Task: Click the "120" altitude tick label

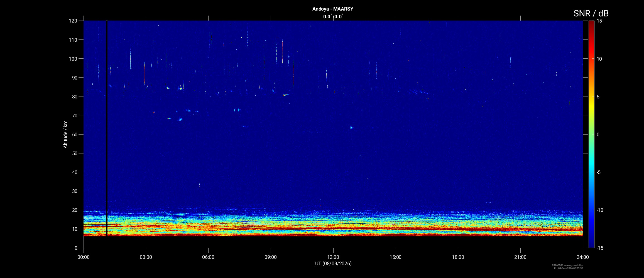Action: [73, 21]
